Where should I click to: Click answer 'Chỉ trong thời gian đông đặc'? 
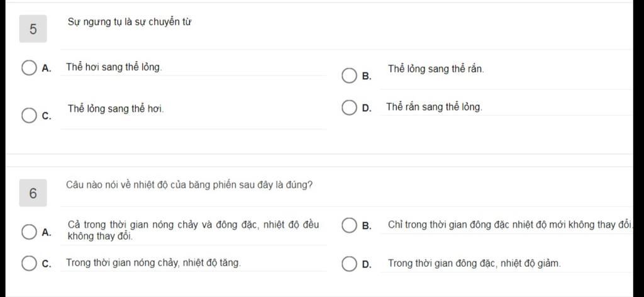(x=511, y=225)
